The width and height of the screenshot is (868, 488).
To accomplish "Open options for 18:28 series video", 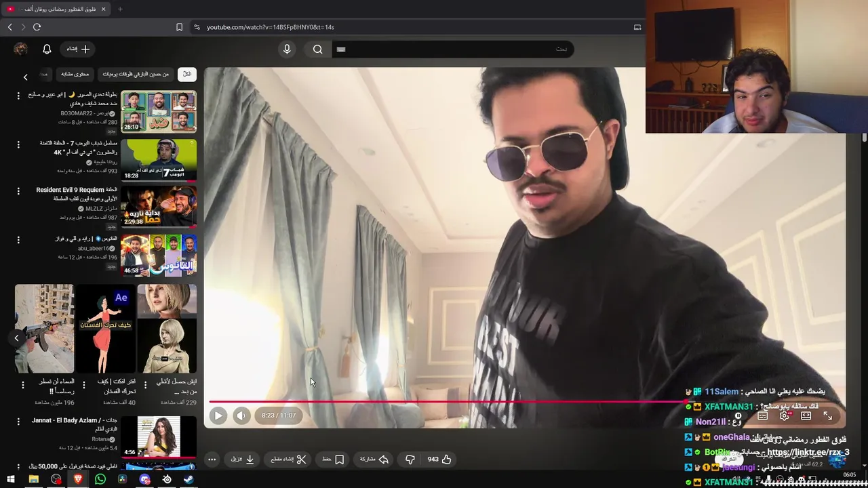I will pos(18,144).
